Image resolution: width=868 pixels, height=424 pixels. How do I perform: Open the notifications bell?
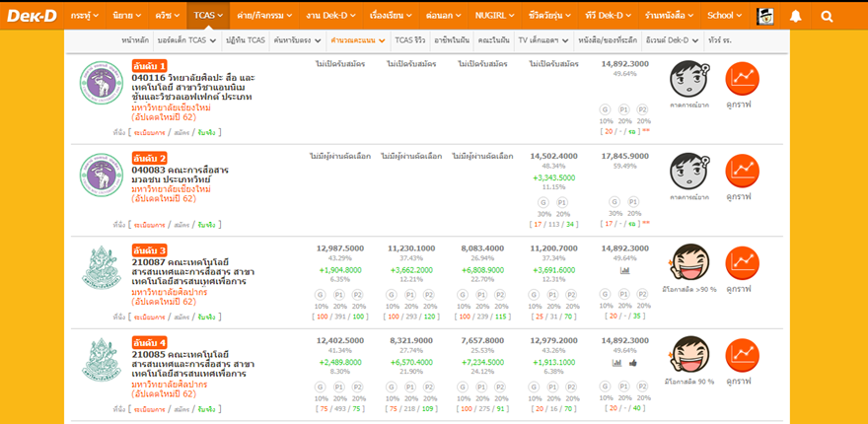[795, 16]
